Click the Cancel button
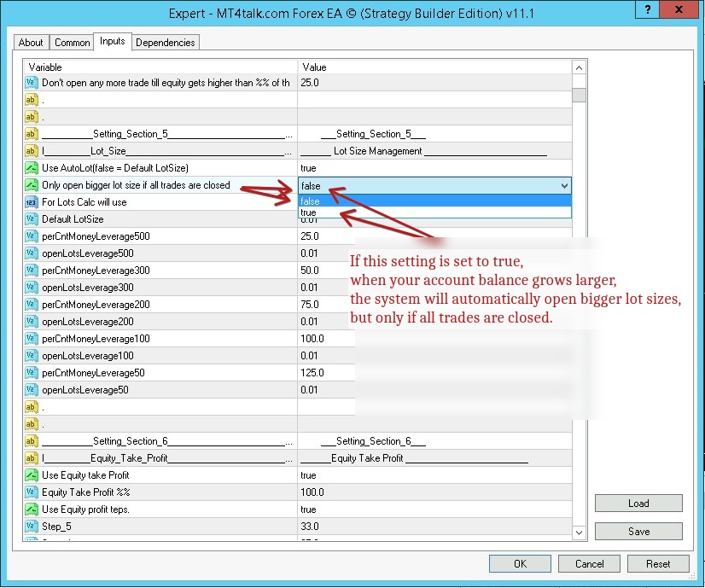 (589, 564)
